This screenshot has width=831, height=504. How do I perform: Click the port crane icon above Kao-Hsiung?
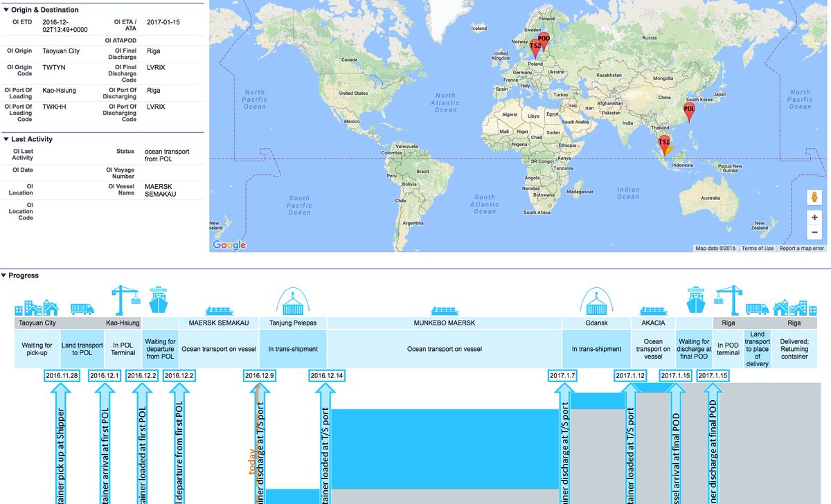[x=127, y=301]
